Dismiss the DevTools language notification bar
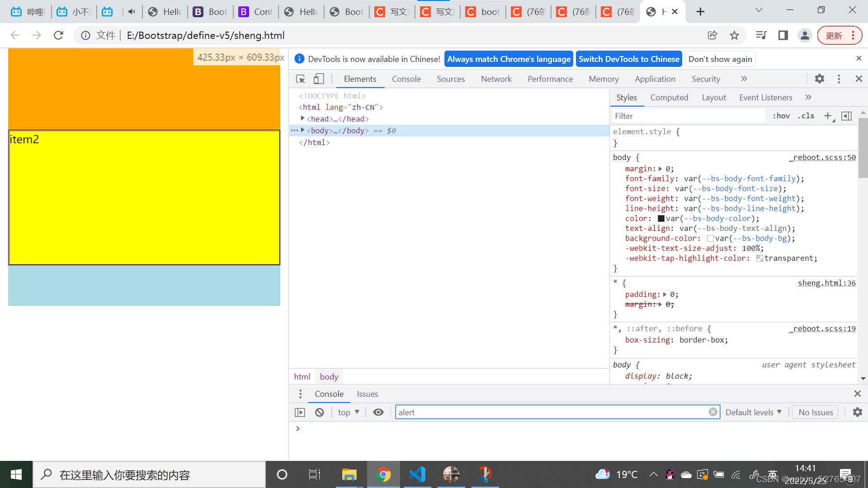This screenshot has width=868, height=488. (x=859, y=59)
